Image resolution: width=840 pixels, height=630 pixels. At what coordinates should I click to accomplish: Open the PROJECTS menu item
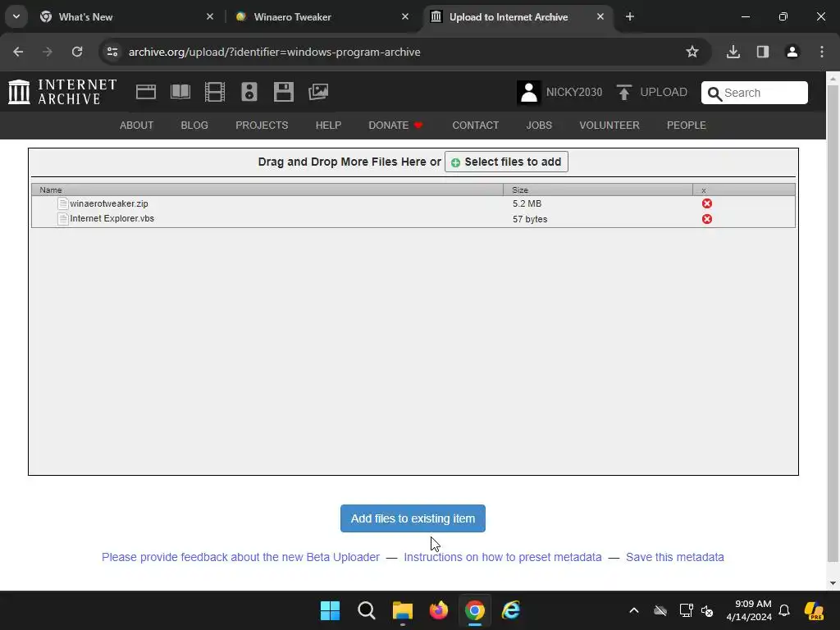pyautogui.click(x=262, y=126)
